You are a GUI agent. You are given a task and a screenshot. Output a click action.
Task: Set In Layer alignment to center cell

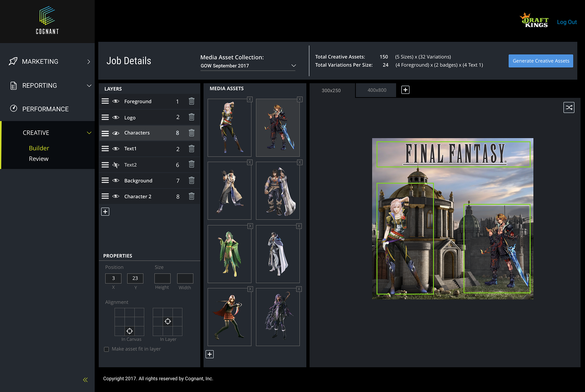click(168, 321)
